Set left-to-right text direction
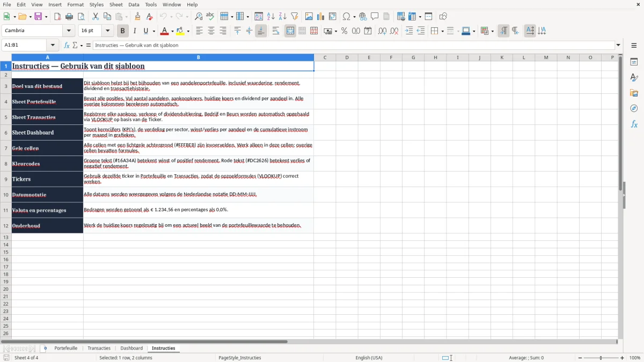This screenshot has width=644, height=362. [x=503, y=31]
